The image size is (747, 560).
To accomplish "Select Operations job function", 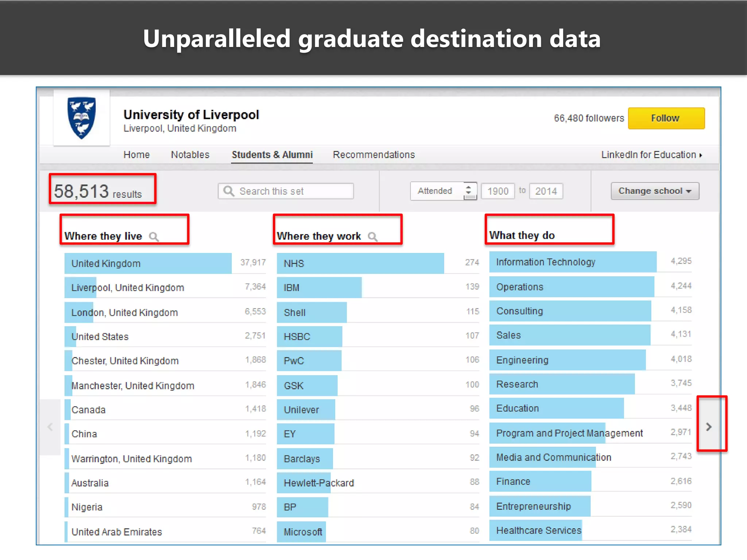I will click(591, 287).
